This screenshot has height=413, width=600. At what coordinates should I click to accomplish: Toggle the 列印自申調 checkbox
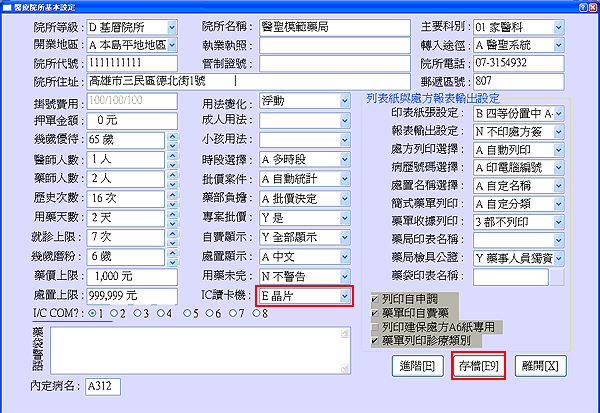374,299
